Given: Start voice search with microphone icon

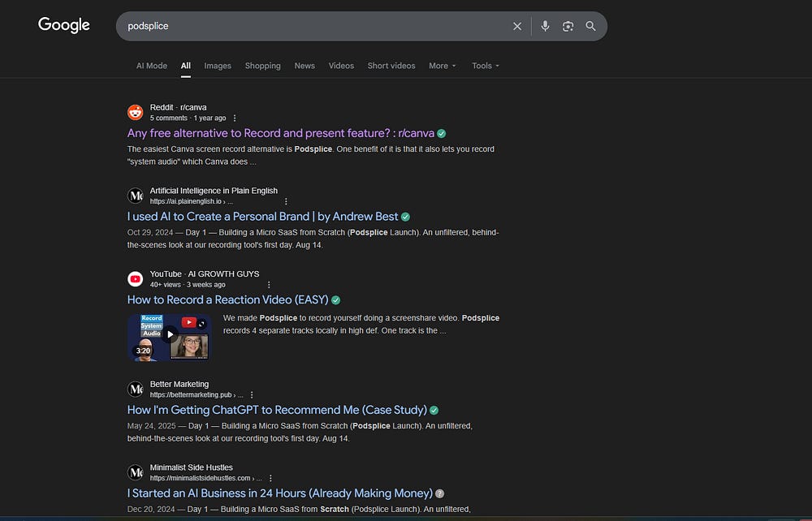Looking at the screenshot, I should (x=545, y=27).
